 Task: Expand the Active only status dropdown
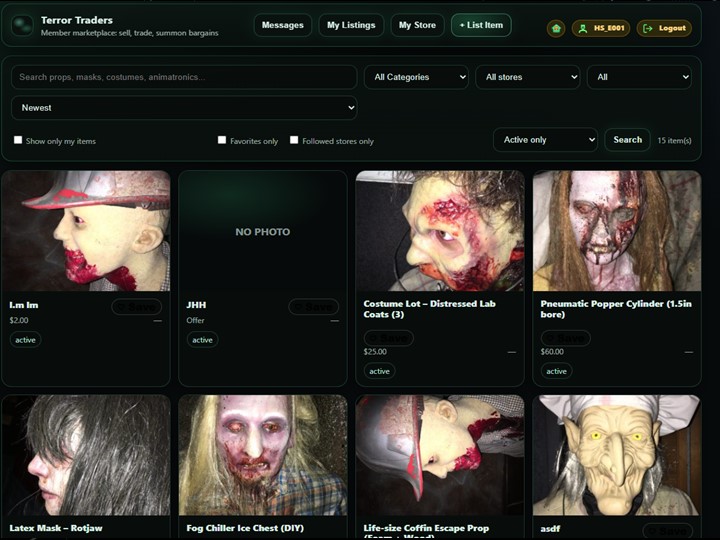546,140
